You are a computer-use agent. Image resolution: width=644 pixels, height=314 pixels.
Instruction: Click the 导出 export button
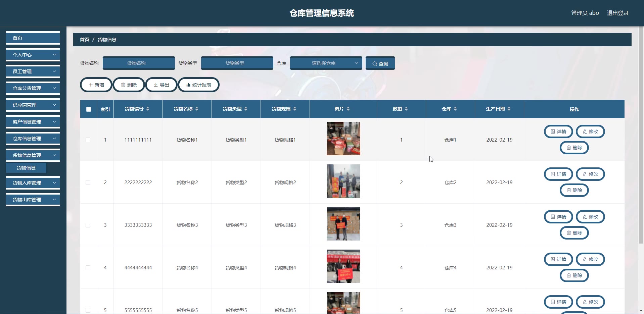[x=162, y=85]
